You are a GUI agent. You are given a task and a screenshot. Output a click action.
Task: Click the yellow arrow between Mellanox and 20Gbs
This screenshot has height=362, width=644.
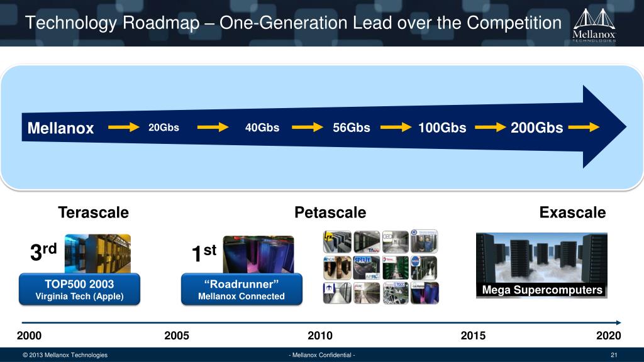(124, 127)
